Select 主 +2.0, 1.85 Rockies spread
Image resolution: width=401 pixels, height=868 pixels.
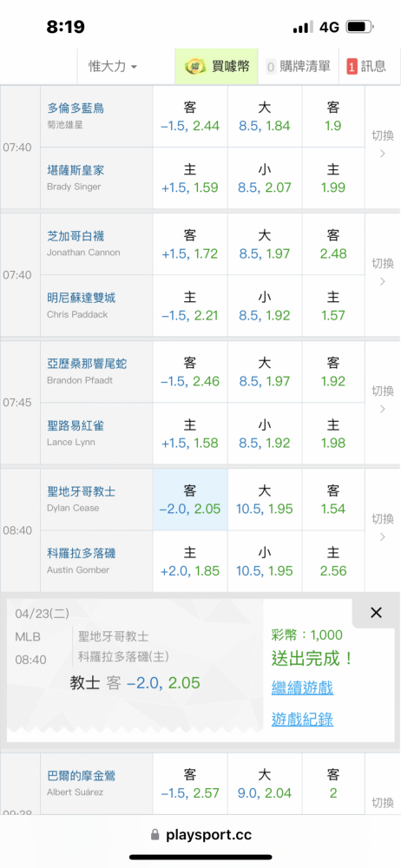[x=190, y=562]
